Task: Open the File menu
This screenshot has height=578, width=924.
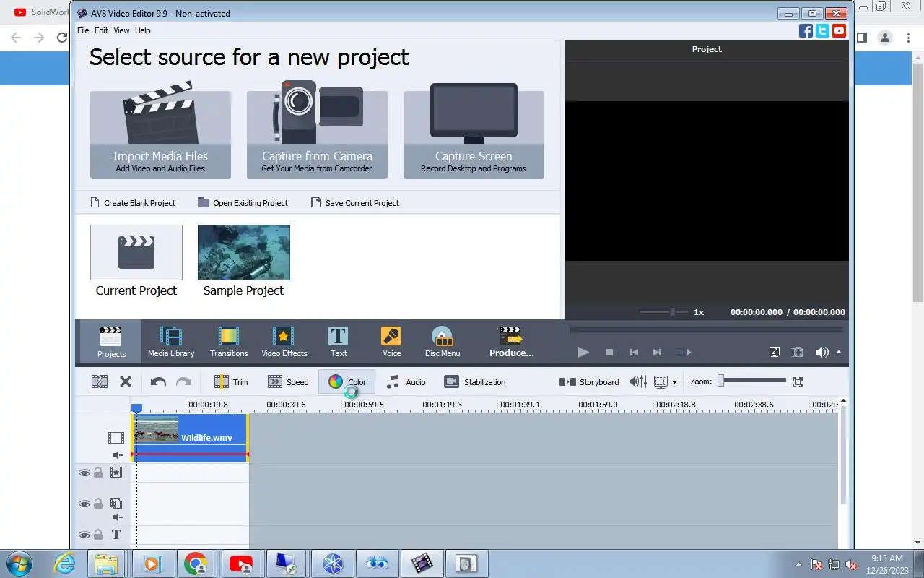Action: point(83,30)
